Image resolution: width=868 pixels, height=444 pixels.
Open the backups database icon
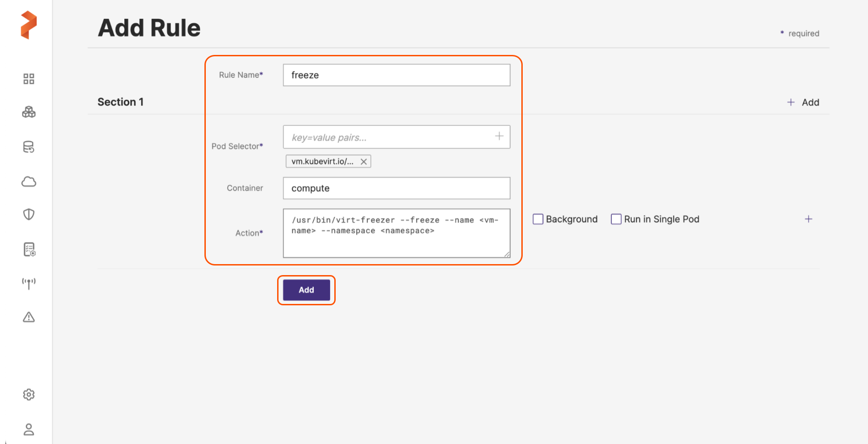(x=29, y=147)
